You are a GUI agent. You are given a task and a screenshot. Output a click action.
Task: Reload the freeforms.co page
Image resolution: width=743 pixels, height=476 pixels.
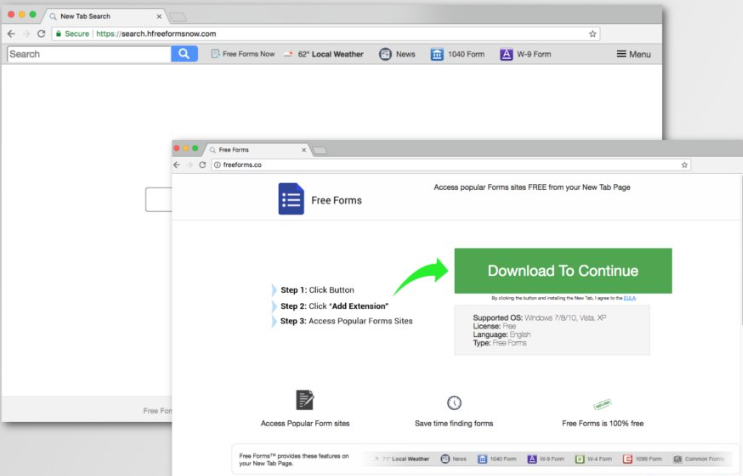[203, 164]
